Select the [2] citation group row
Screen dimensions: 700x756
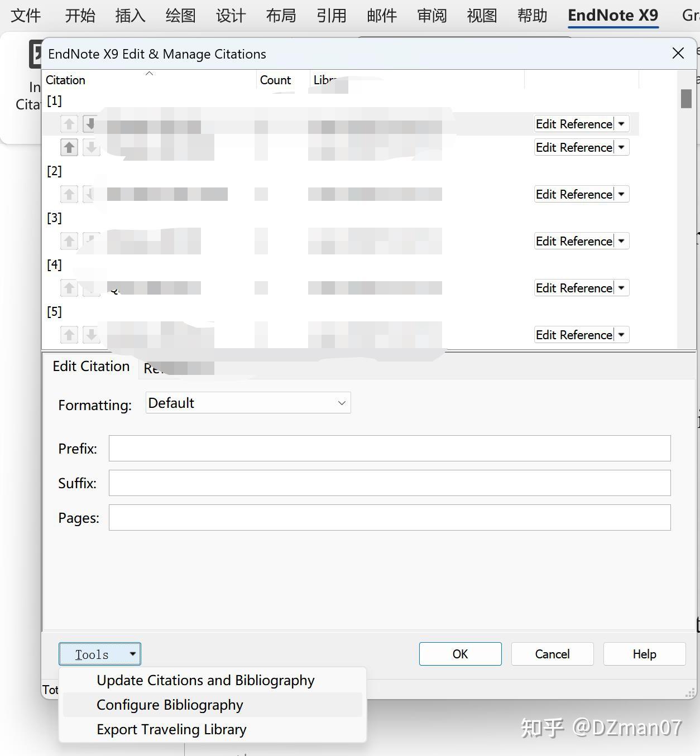54,171
